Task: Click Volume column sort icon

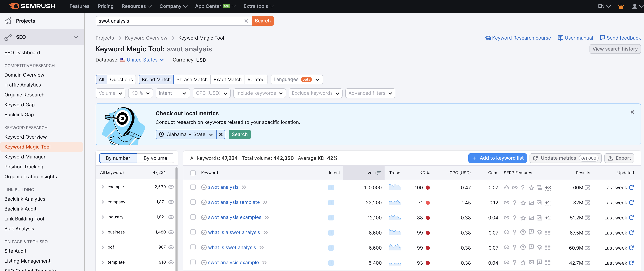Action: pyautogui.click(x=379, y=173)
